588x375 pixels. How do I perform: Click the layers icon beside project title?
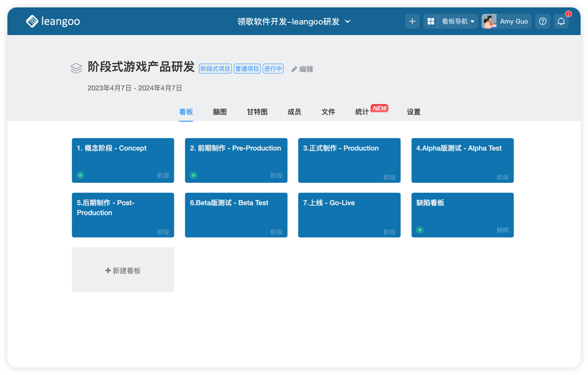pyautogui.click(x=76, y=68)
